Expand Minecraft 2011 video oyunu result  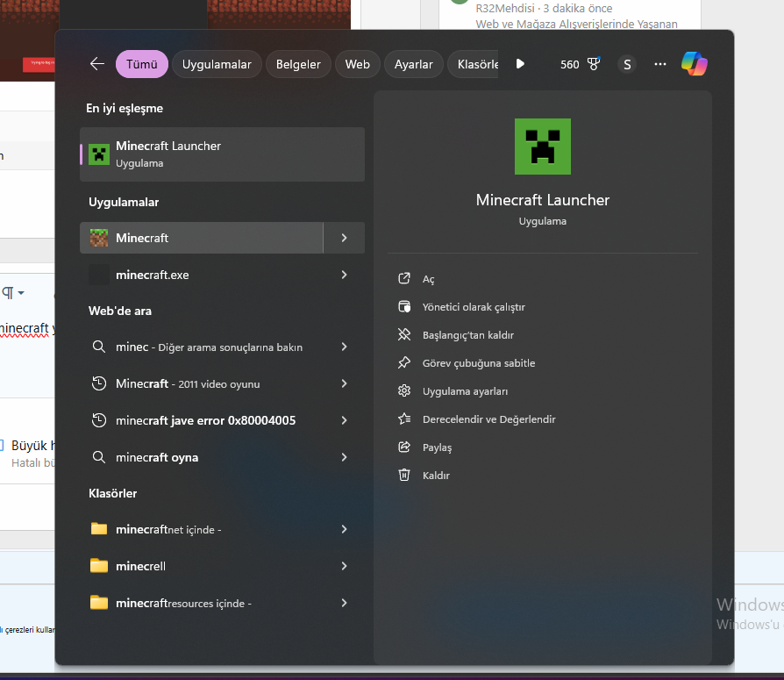pos(344,383)
